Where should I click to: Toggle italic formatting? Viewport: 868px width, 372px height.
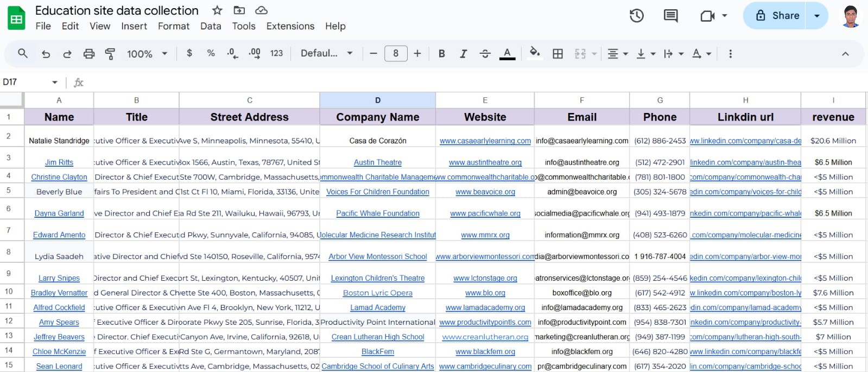463,54
